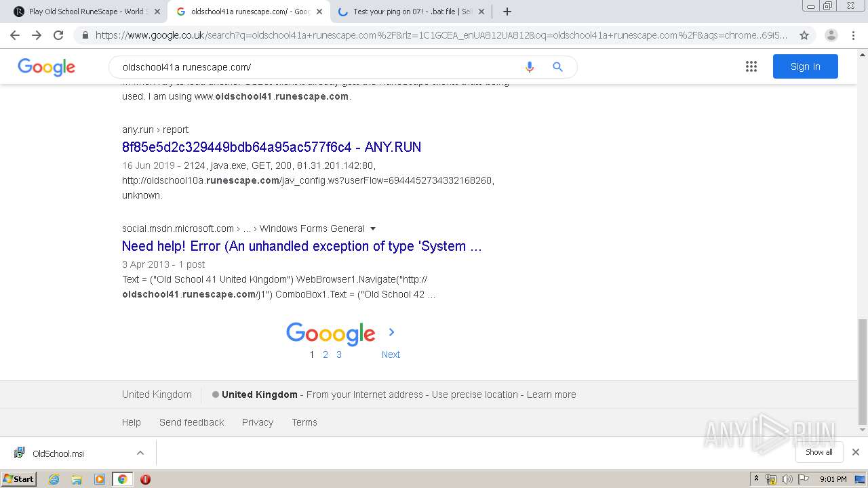Viewport: 868px width, 488px height.
Task: Open Chrome's three-dot menu
Action: 854,35
